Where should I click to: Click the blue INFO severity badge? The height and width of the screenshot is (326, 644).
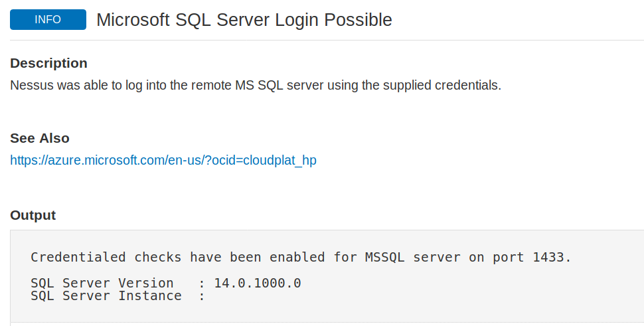click(48, 20)
